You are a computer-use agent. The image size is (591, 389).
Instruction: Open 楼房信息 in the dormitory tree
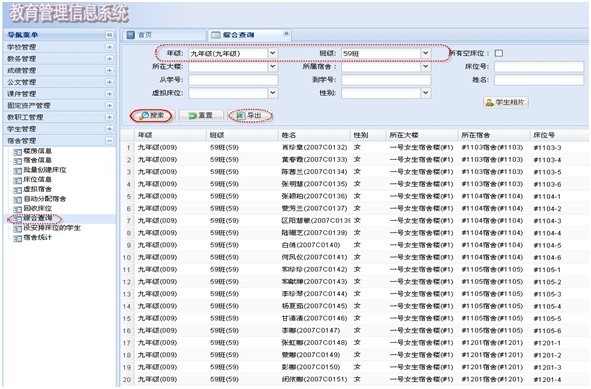(x=37, y=151)
